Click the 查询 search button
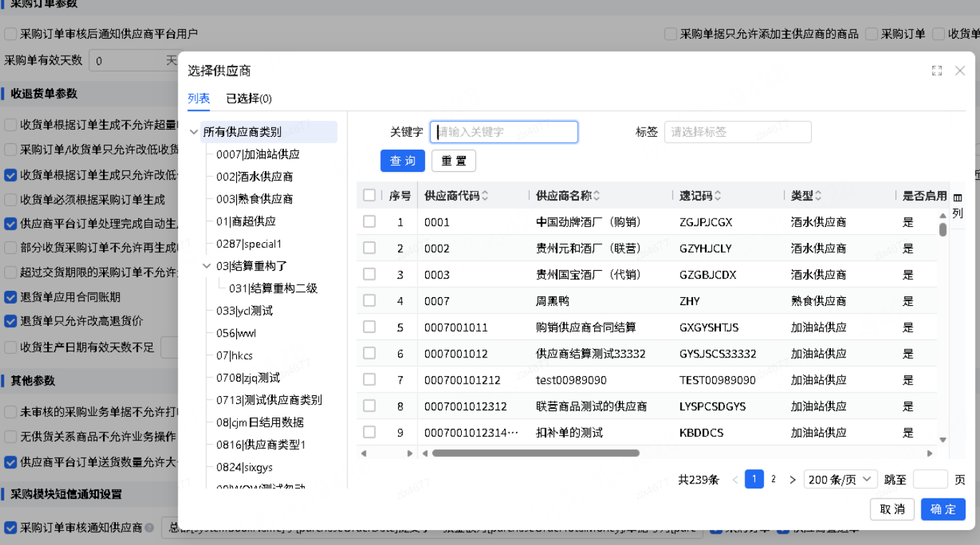 403,161
